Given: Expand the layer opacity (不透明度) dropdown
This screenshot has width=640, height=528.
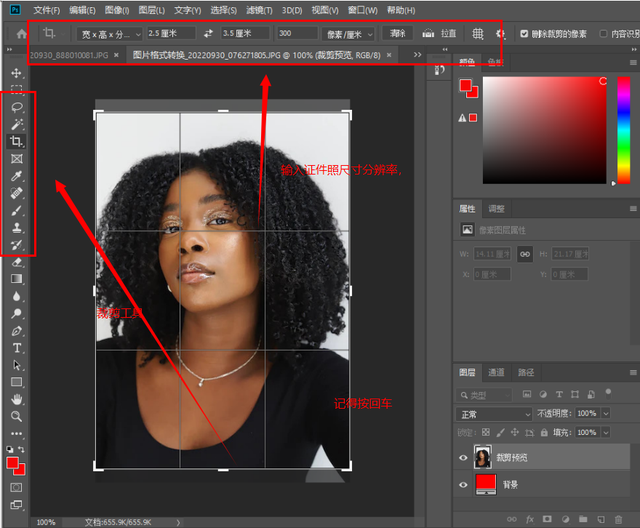Looking at the screenshot, I should (605, 413).
